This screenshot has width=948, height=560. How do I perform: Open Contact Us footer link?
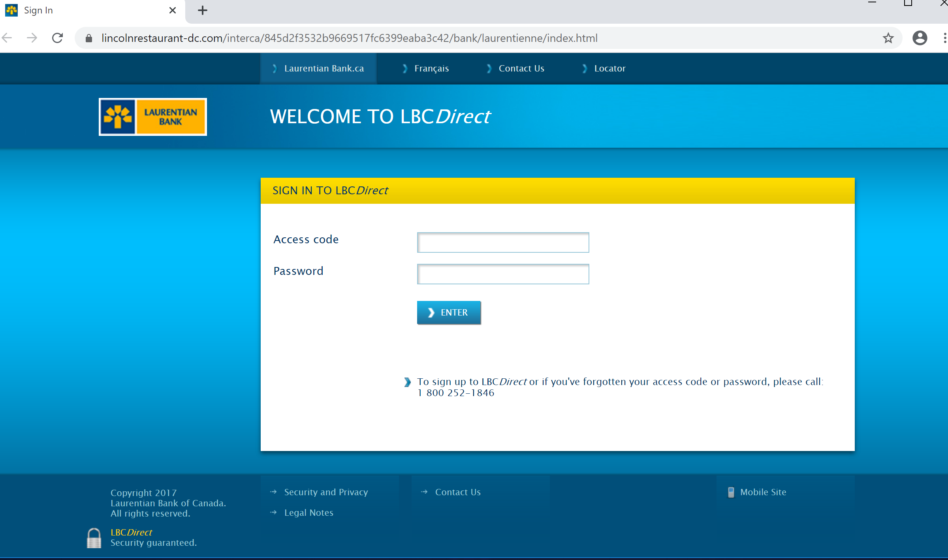coord(458,492)
